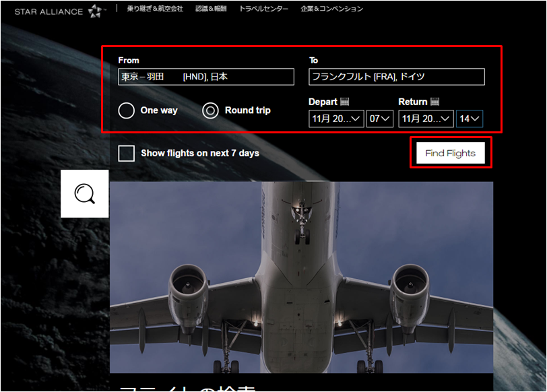Open the 認識&報酬 menu
Screen dimensions: 547x392
[211, 9]
